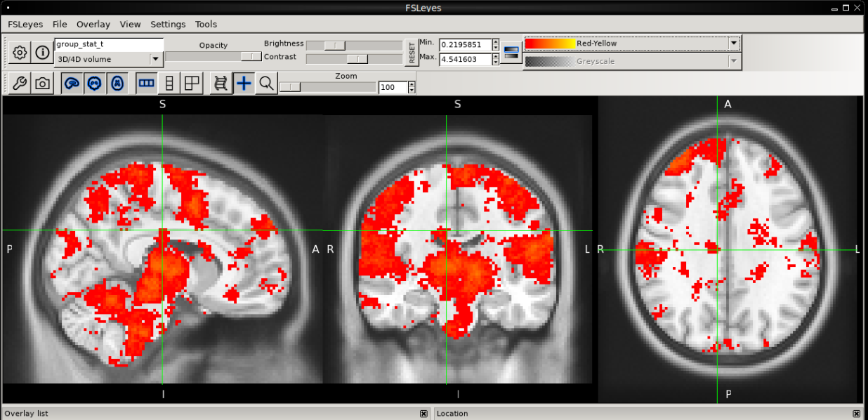
Task: Click the Max. display range field
Action: [x=465, y=60]
